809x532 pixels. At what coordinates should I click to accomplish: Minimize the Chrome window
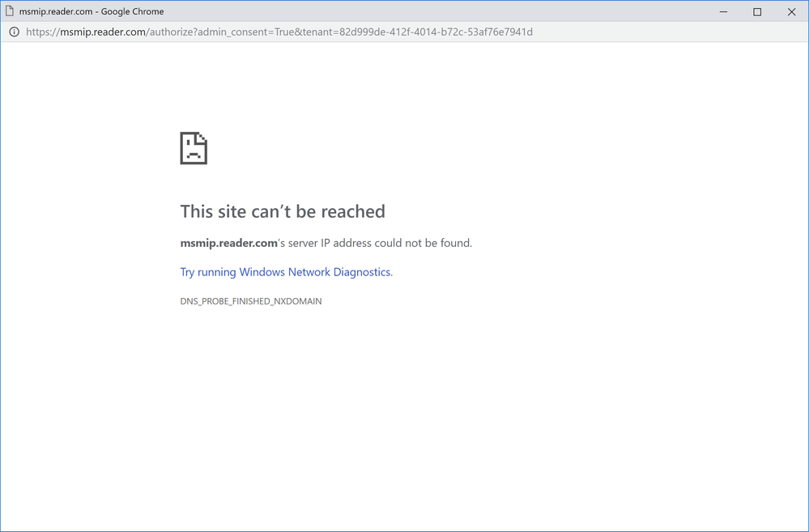[723, 11]
